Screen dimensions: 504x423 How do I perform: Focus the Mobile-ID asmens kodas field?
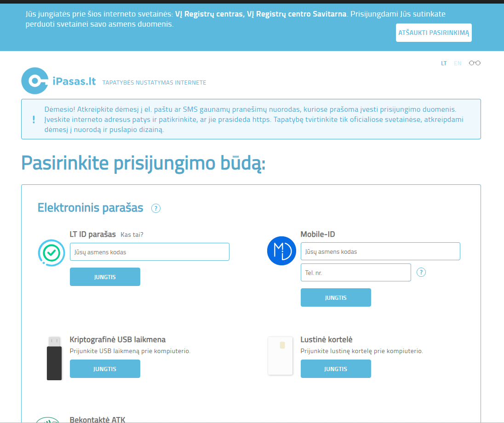(x=380, y=252)
